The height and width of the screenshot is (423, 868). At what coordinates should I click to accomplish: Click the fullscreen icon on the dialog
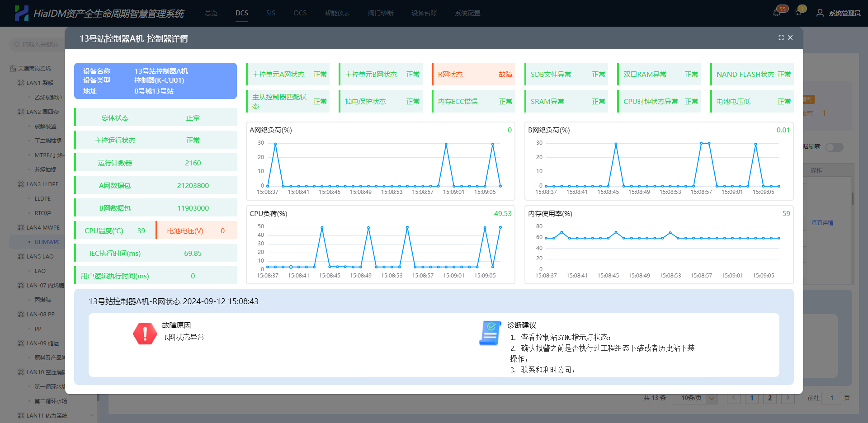[781, 38]
